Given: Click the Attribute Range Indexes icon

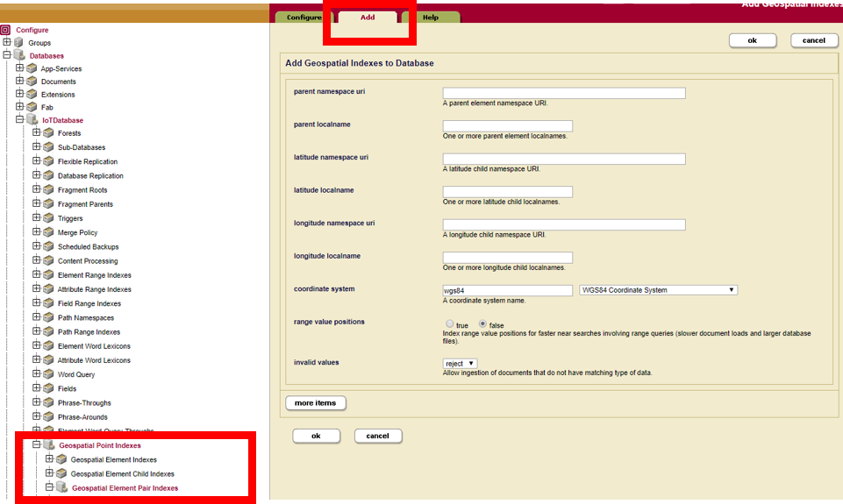Looking at the screenshot, I should point(49,289).
